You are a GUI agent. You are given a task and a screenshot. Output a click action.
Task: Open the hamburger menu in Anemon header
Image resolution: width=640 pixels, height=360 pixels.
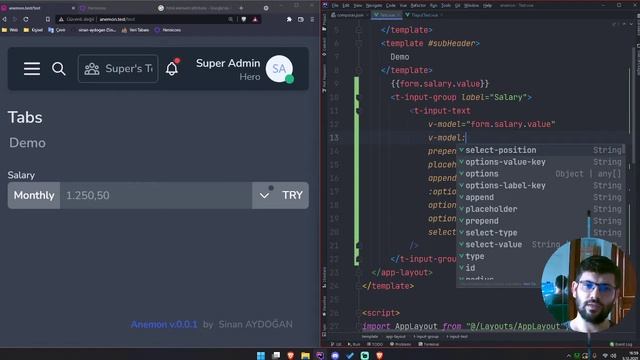[x=32, y=69]
